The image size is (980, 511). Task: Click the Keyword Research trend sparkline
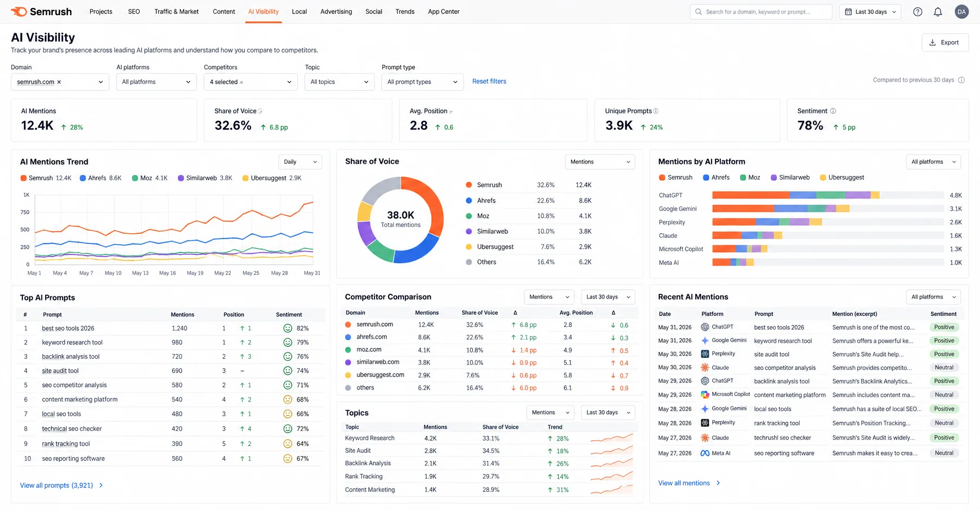point(612,438)
